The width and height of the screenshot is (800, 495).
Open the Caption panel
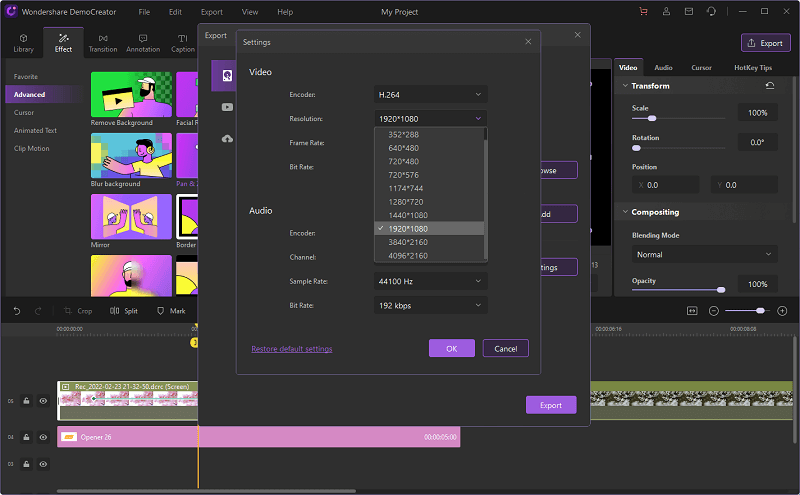click(x=183, y=43)
